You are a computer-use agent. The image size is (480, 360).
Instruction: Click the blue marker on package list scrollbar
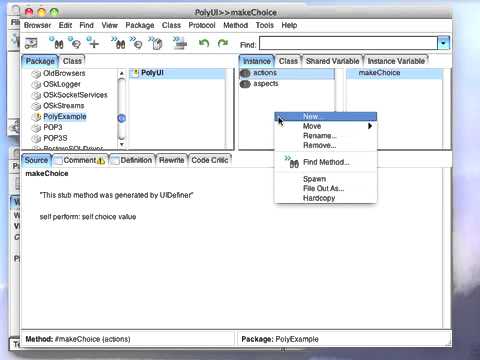(122, 118)
